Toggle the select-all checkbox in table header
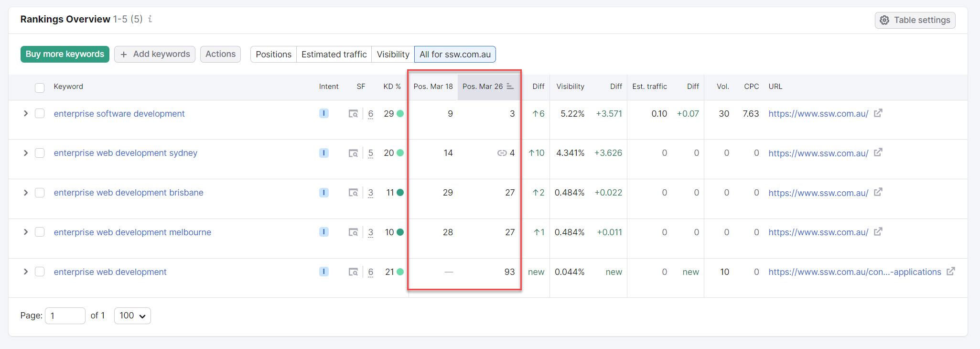This screenshot has width=980, height=349. pyautogui.click(x=40, y=87)
